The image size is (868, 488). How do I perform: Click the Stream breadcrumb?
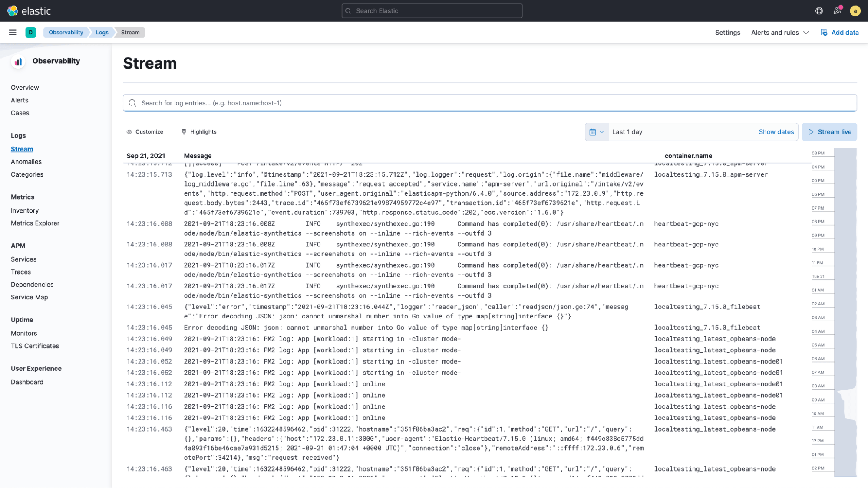(130, 33)
